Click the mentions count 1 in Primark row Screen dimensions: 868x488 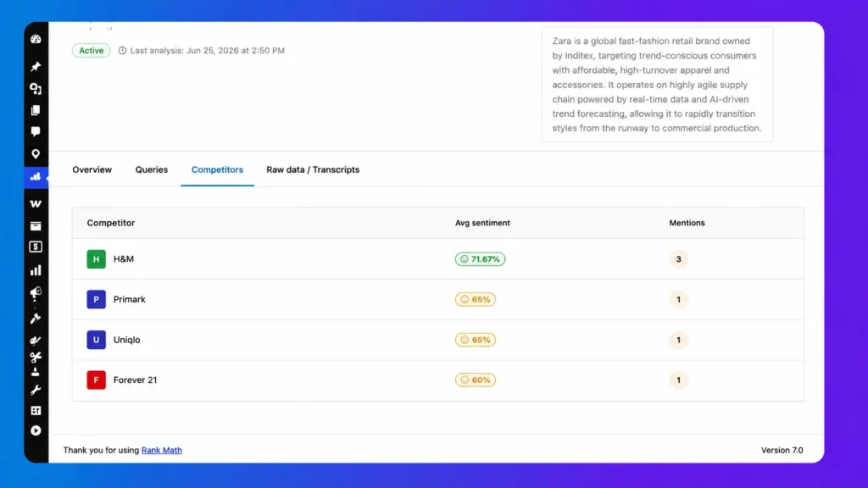tap(679, 299)
